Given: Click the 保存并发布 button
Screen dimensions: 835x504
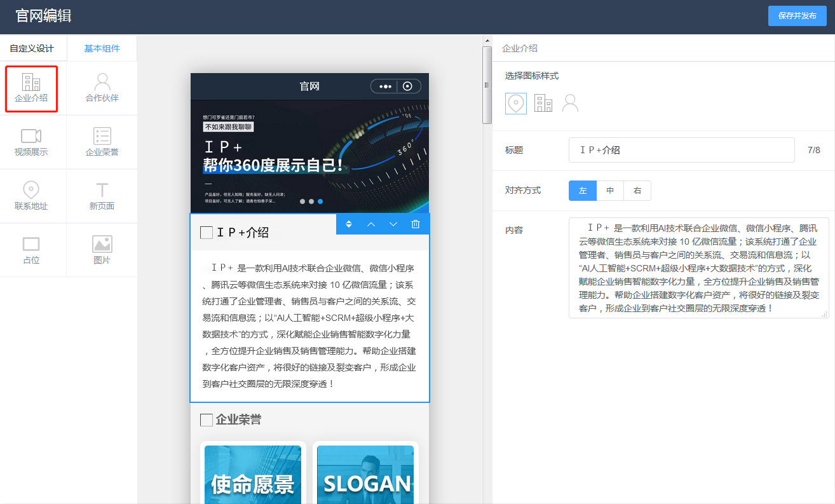Looking at the screenshot, I should [797, 16].
